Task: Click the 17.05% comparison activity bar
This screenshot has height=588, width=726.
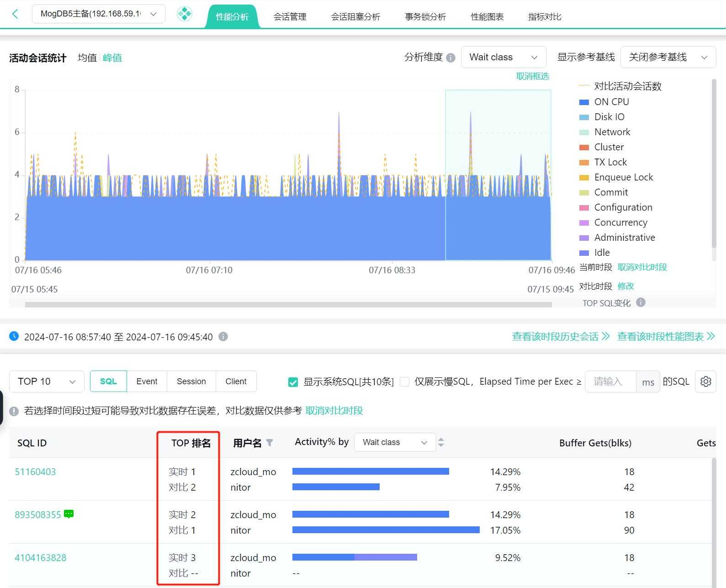Action: 386,530
